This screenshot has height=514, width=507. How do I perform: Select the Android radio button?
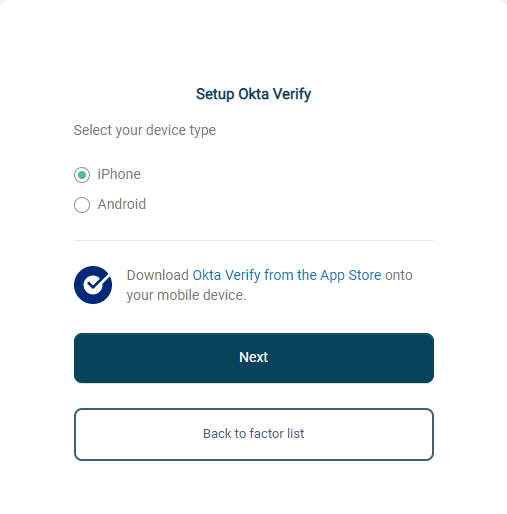pos(82,205)
